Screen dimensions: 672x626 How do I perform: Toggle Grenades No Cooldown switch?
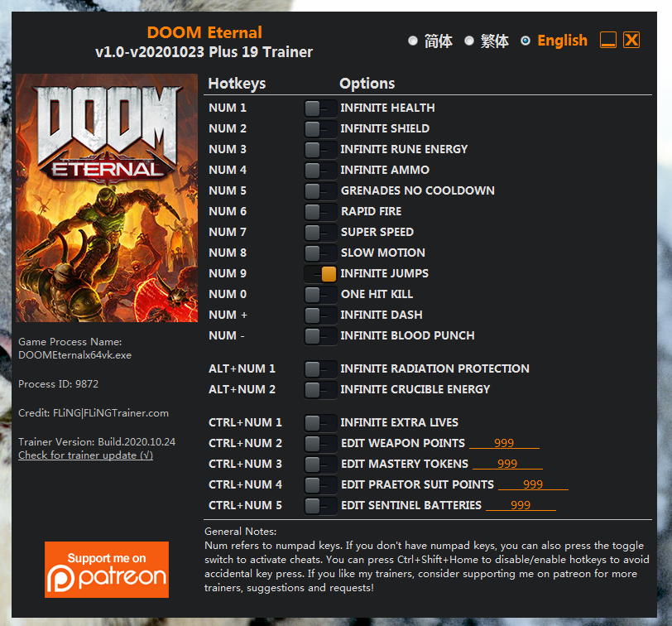tap(320, 191)
